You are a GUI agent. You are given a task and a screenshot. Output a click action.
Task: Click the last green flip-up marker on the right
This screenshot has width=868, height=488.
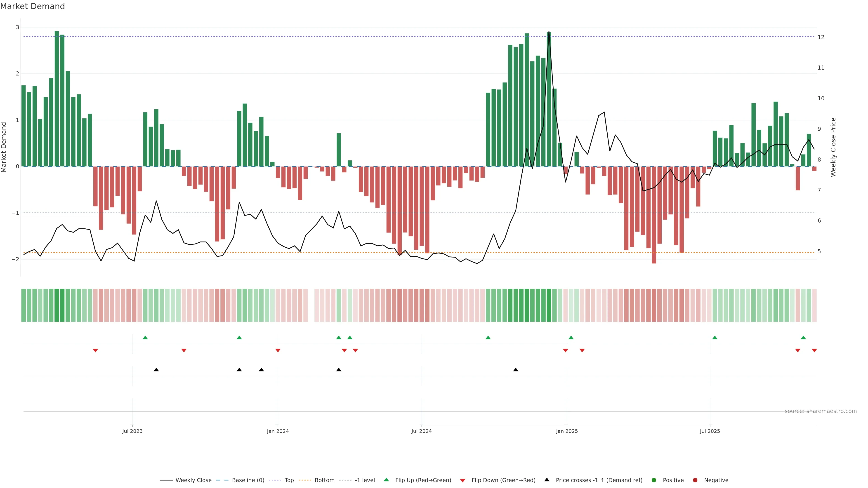[803, 338]
